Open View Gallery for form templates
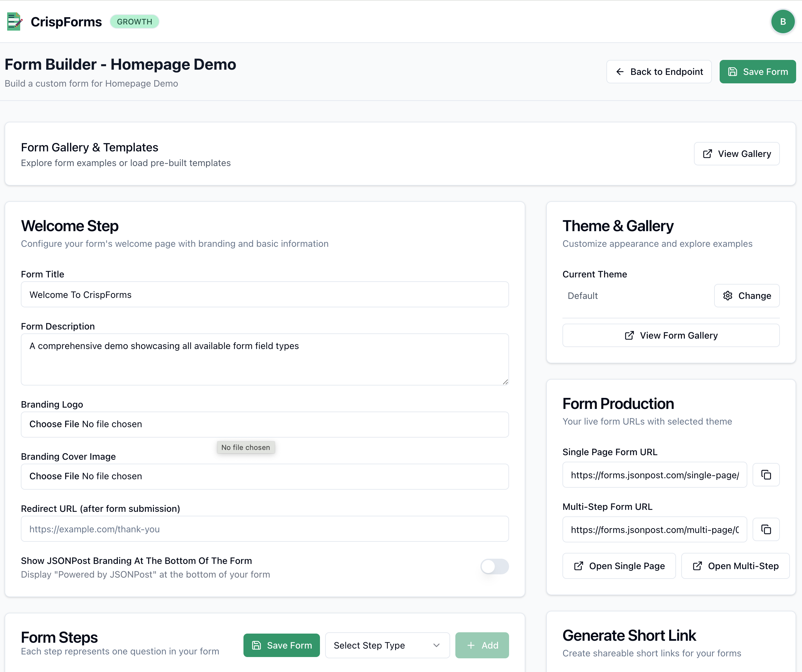 tap(736, 154)
